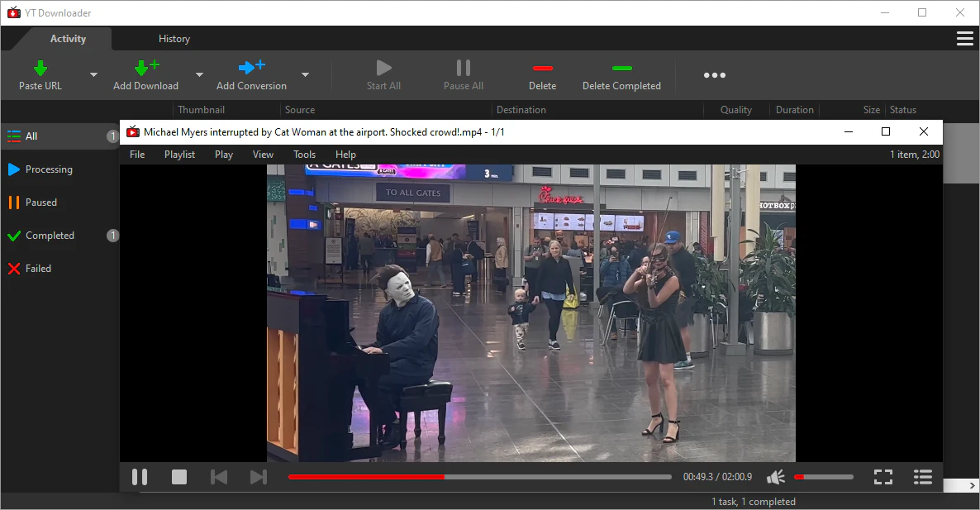
Task: Click the player window title bar app icon
Action: click(132, 131)
